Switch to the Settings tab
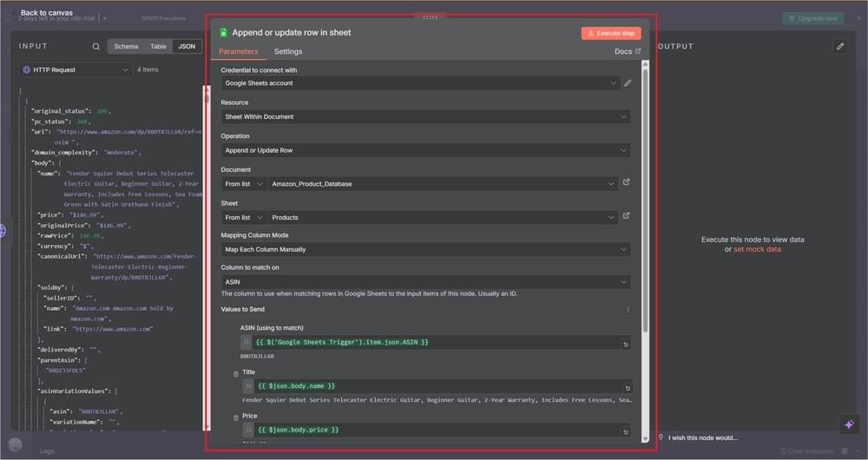This screenshot has width=868, height=460. point(288,52)
